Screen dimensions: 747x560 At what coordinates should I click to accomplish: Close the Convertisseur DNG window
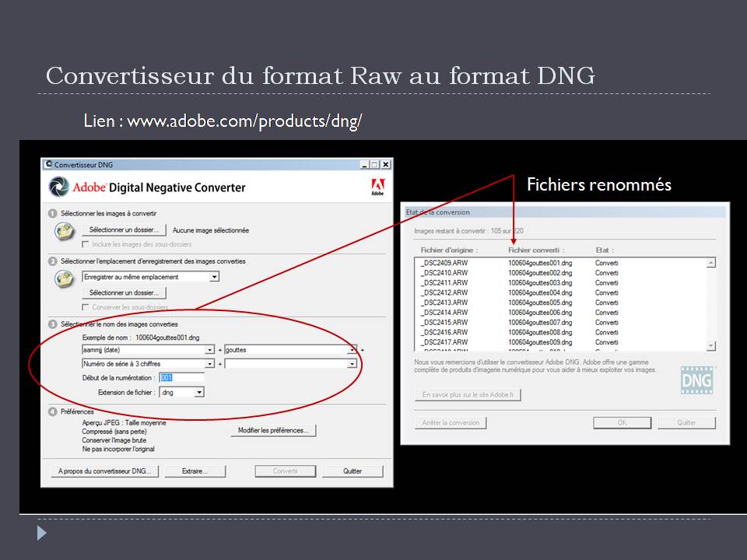386,165
